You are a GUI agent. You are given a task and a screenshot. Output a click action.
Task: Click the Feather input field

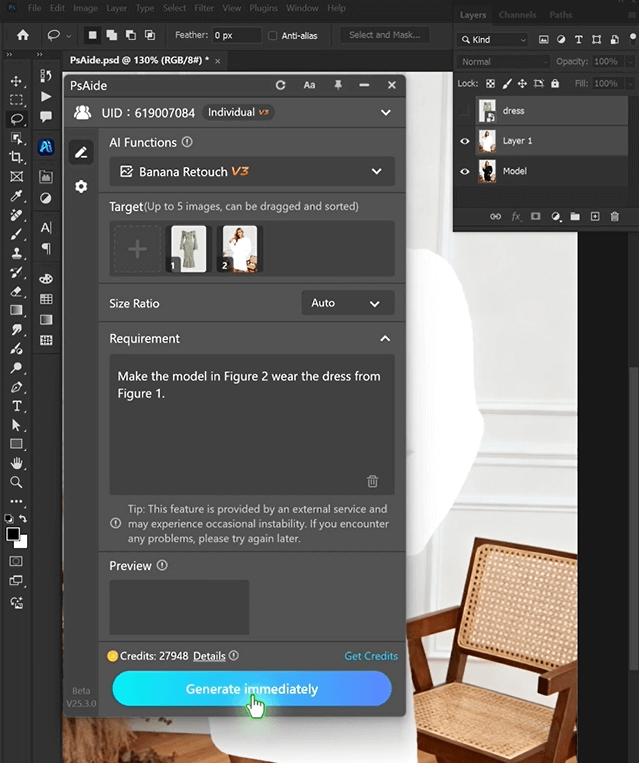click(x=236, y=36)
